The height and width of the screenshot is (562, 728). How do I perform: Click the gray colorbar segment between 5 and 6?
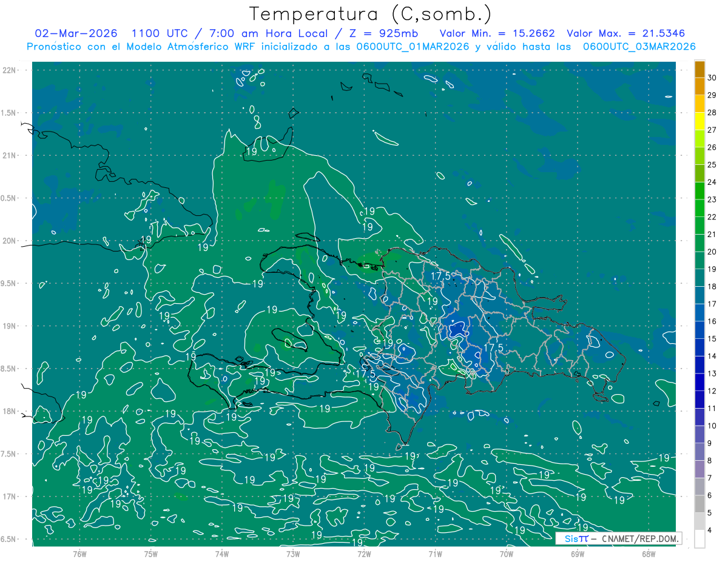point(699,504)
